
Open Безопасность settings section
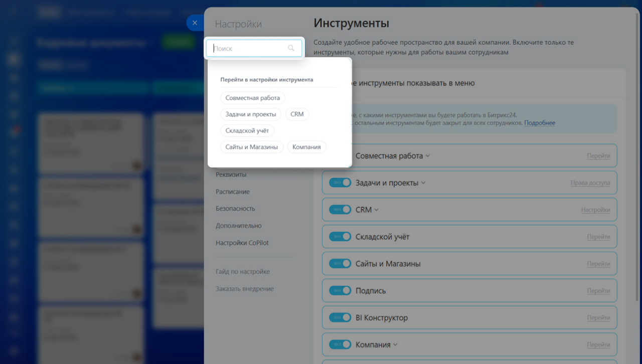click(235, 209)
